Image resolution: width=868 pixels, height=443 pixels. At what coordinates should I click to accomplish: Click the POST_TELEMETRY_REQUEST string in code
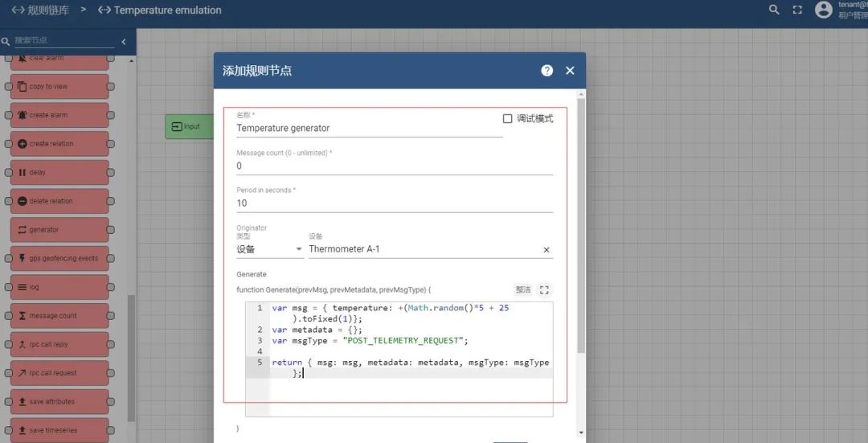coord(403,341)
